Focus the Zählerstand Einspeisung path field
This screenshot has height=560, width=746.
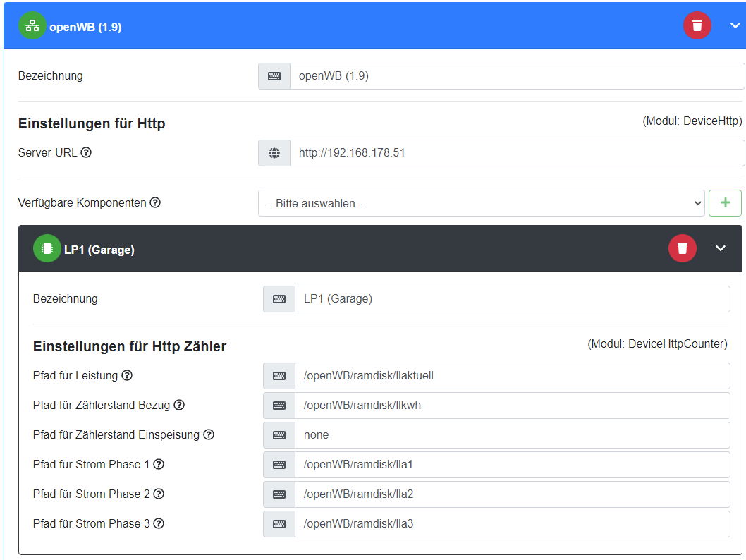coord(512,435)
